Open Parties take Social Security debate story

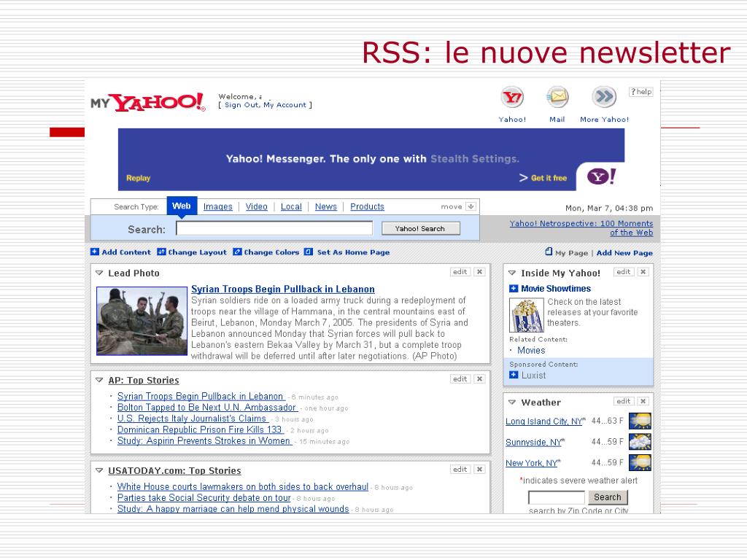[204, 497]
